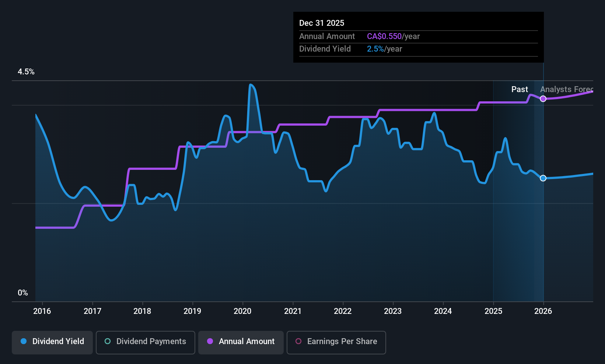Click the Annual Amount purple line near 2023
The height and width of the screenshot is (364, 605).
coord(393,110)
